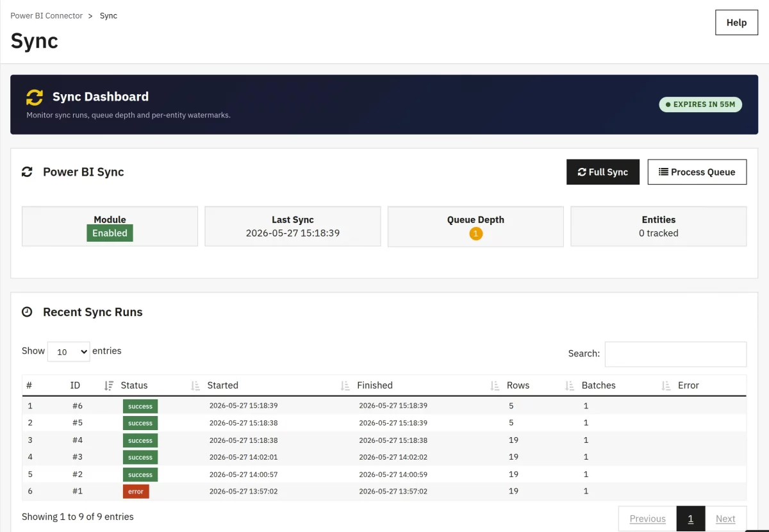Screen dimensions: 769x532
Task: Click the red error badge for run #1
Action: click(136, 492)
